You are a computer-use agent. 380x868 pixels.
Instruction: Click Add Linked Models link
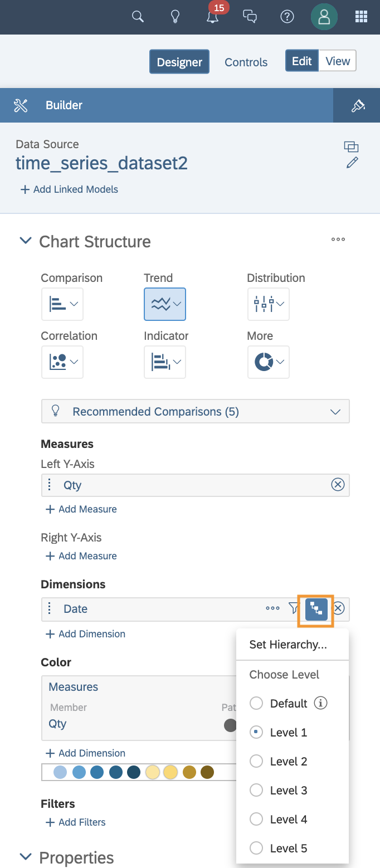pyautogui.click(x=70, y=189)
